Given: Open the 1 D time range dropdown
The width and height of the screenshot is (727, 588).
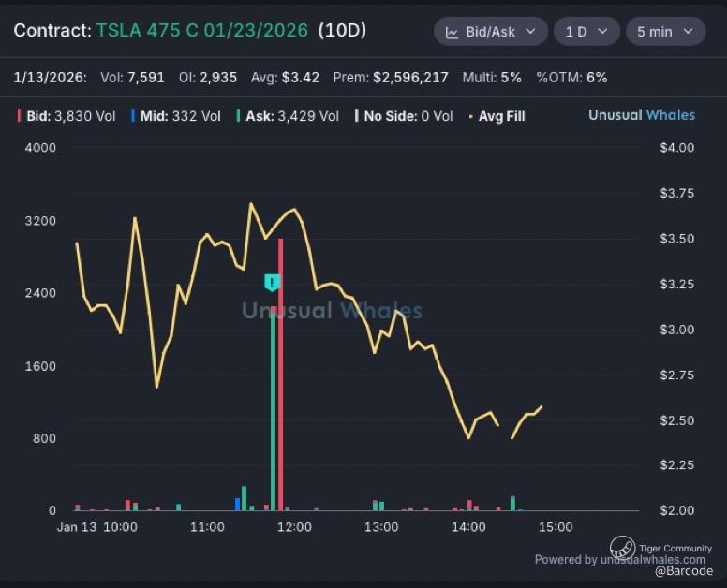Looking at the screenshot, I should tap(586, 32).
